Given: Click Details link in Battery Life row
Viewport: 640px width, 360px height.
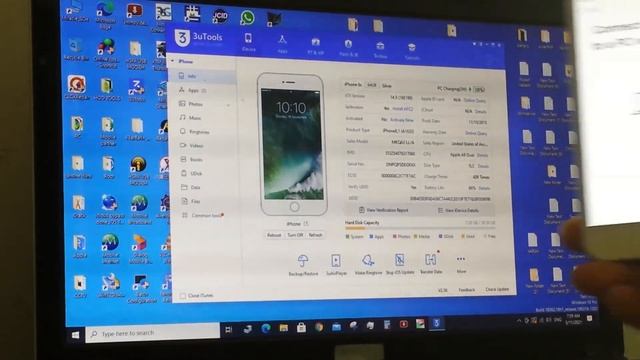Looking at the screenshot, I should coord(484,188).
